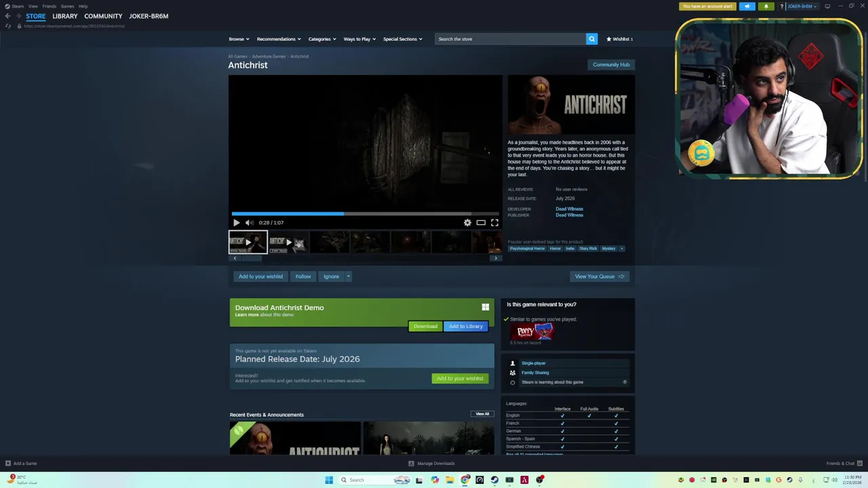Open the Poppy Playtime similar game thumbnail
The height and width of the screenshot is (488, 868).
[x=532, y=331]
